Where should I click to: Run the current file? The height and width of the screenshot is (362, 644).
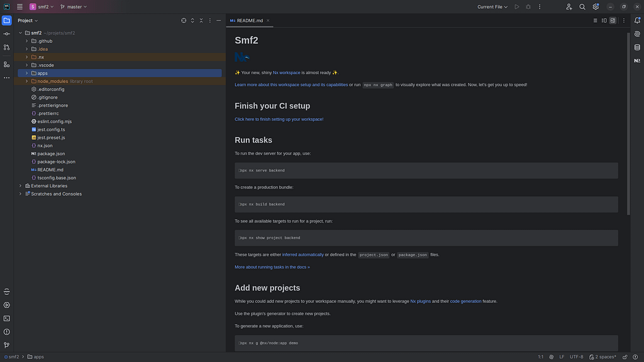click(x=517, y=7)
